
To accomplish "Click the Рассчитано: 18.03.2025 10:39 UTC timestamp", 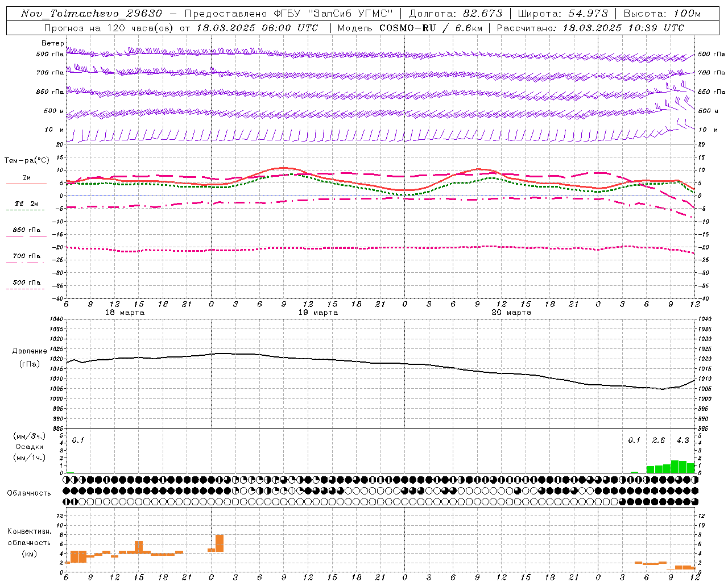I will pos(590,28).
